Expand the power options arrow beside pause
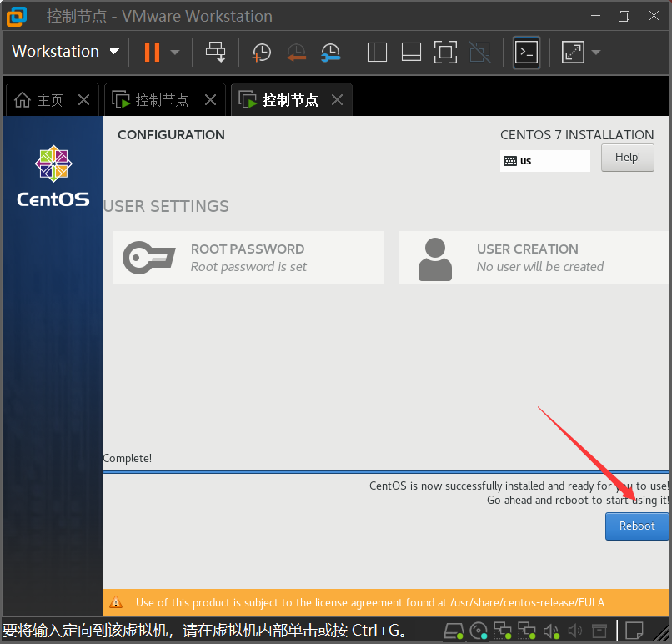Image resolution: width=672 pixels, height=644 pixels. point(175,53)
